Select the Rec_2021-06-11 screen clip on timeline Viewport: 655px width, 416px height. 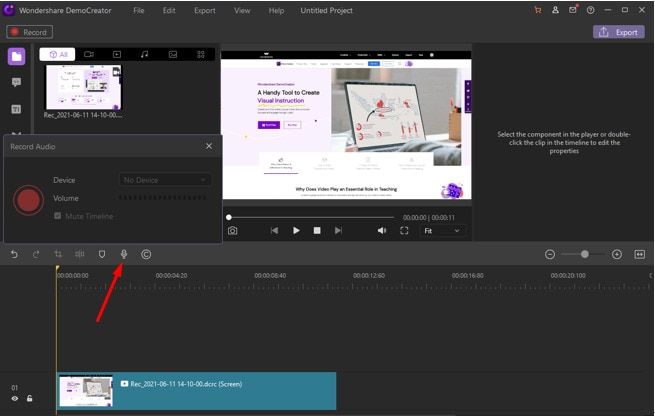tap(196, 391)
